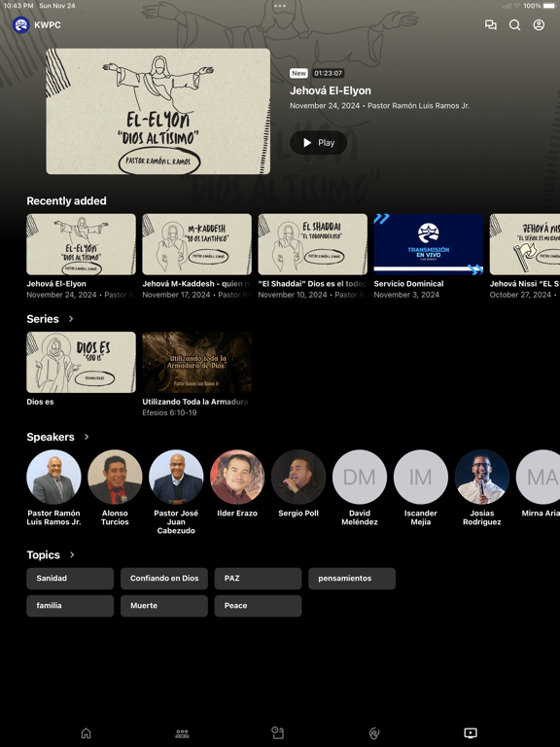The width and height of the screenshot is (560, 747).
Task: Open the Jehová Nissi sermon thumbnail
Action: point(525,244)
